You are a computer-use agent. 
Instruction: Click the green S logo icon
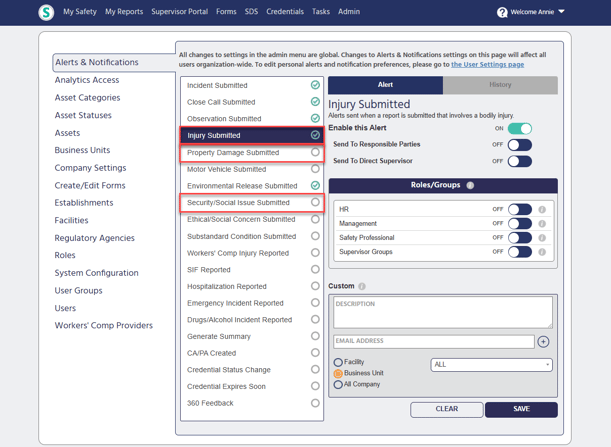(46, 12)
